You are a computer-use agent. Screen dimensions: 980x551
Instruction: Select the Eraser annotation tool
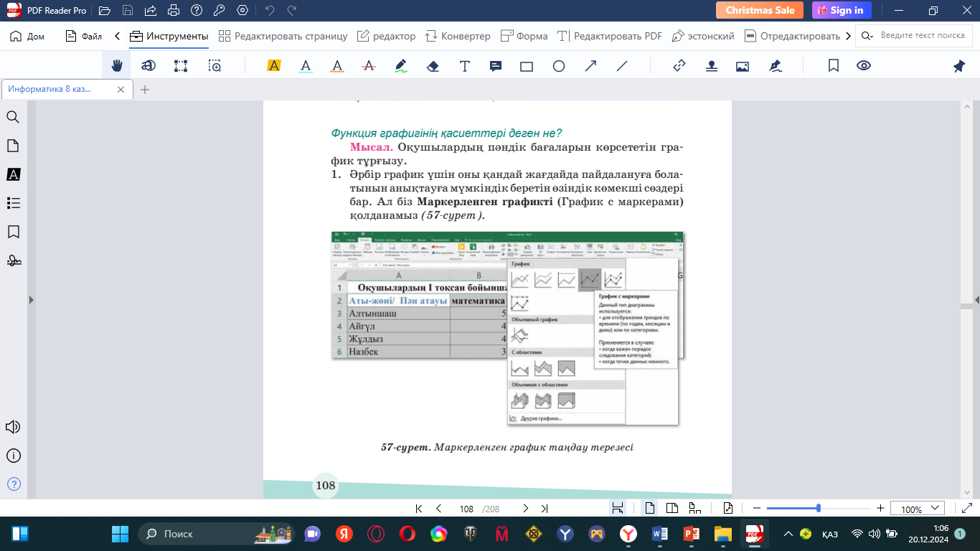point(432,66)
